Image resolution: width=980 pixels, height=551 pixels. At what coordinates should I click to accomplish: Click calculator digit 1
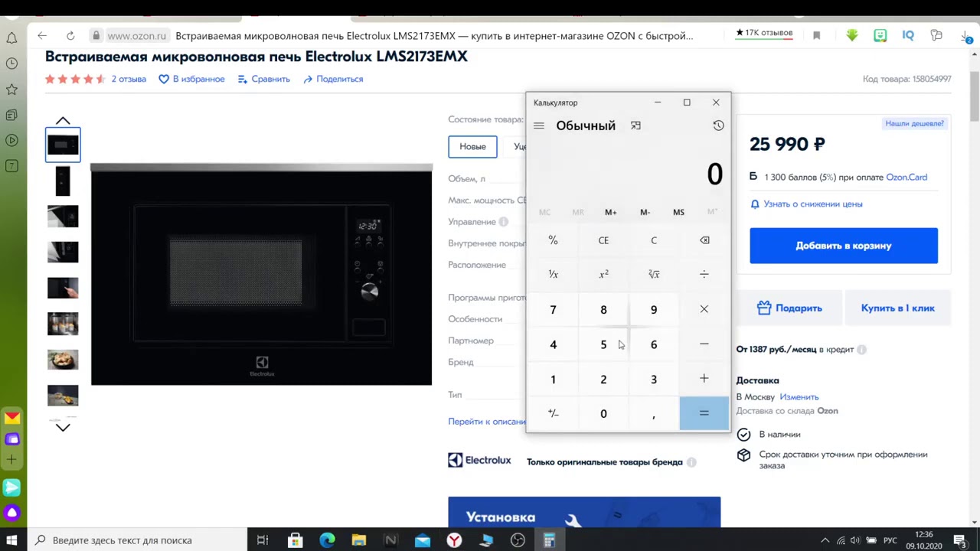tap(553, 379)
